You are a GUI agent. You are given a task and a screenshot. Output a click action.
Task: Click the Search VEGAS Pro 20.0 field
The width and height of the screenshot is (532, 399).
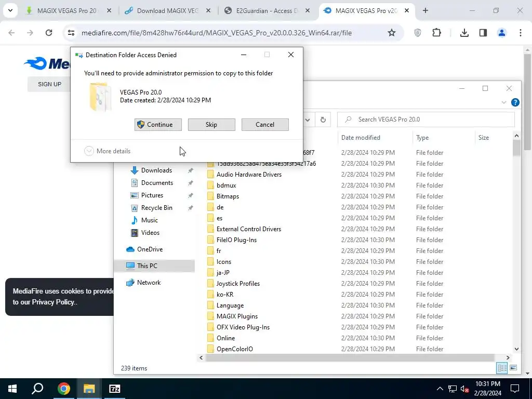(x=426, y=119)
